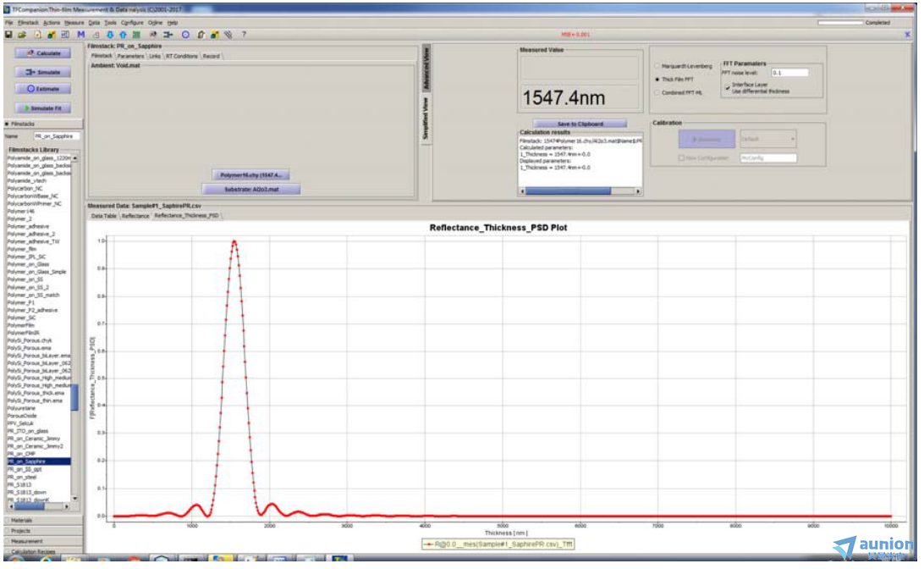
Task: Open the Actions menu
Action: click(x=52, y=22)
